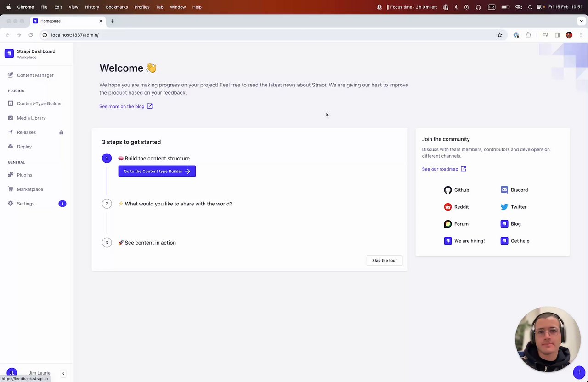Open the Chrome File menu
Viewport: 588px width, 382px height.
(x=44, y=7)
